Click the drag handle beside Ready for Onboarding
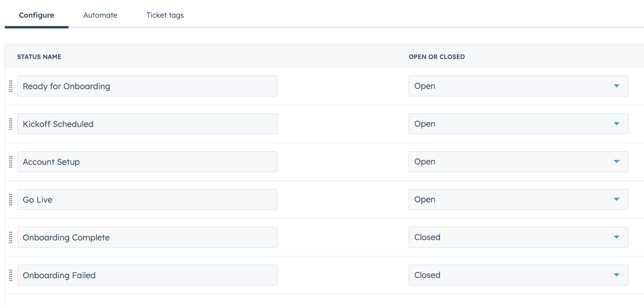The width and height of the screenshot is (644, 306). click(11, 87)
